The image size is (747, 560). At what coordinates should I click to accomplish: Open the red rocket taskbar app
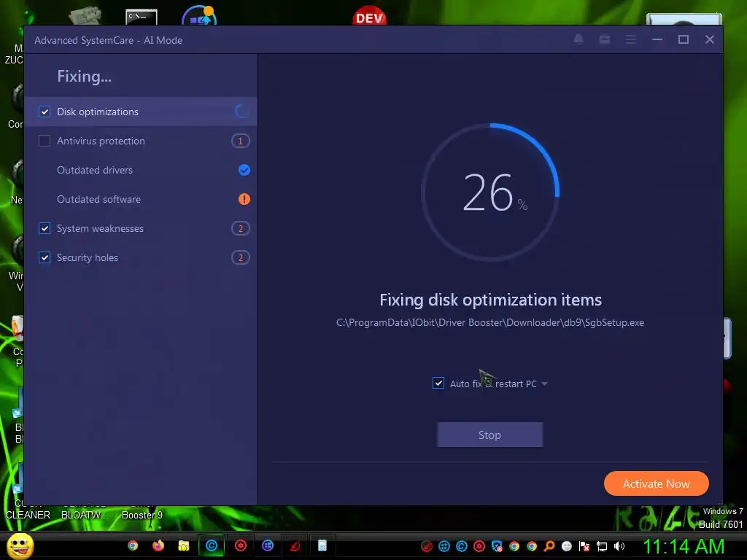tap(295, 545)
